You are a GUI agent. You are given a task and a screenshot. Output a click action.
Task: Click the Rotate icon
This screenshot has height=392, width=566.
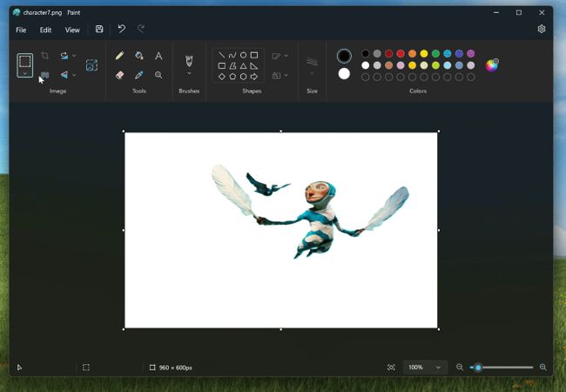coord(64,56)
